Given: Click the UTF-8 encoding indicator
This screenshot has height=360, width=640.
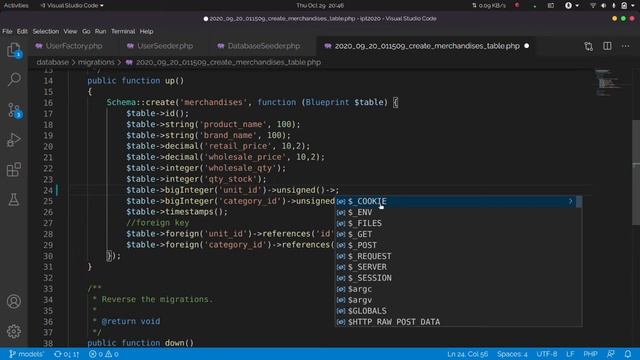Looking at the screenshot, I should click(547, 354).
